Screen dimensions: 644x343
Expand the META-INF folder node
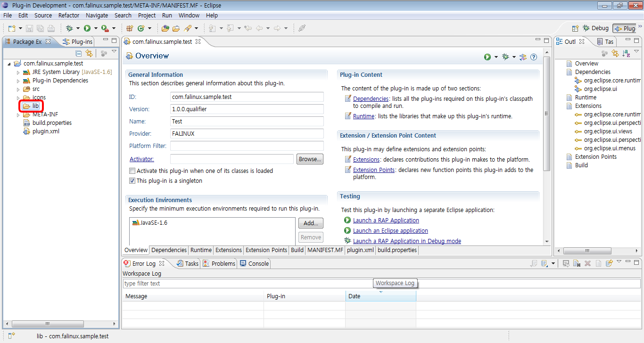(x=18, y=114)
